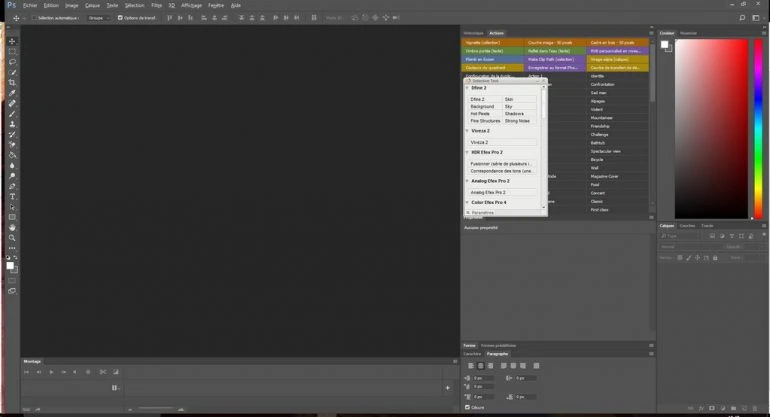Select the Type (T) tool
Image resolution: width=770 pixels, height=417 pixels.
[12, 196]
